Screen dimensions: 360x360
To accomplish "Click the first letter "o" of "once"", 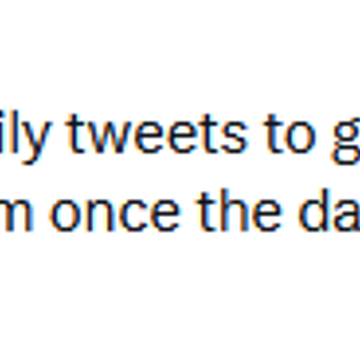I will click(x=66, y=215).
